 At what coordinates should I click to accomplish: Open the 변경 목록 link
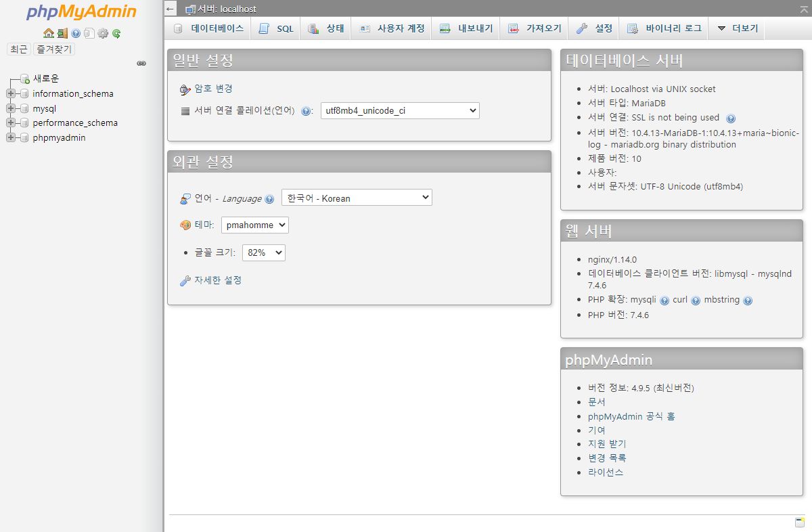coord(607,458)
